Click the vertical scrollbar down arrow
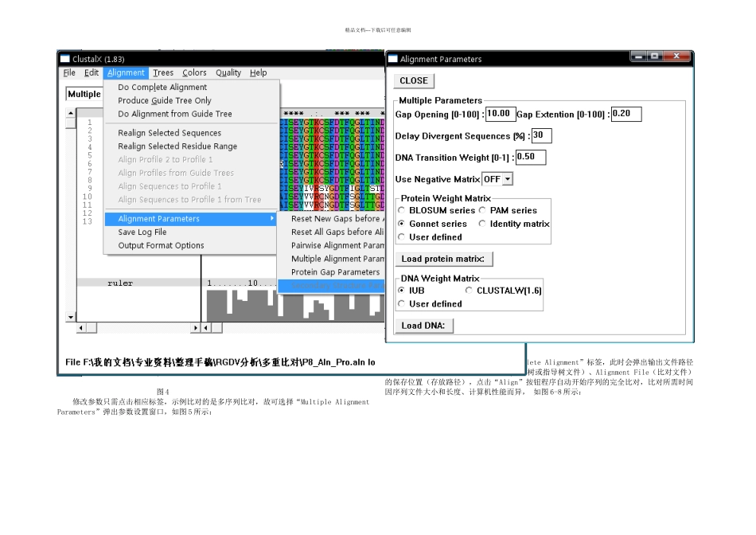This screenshot has width=756, height=535. [71, 317]
